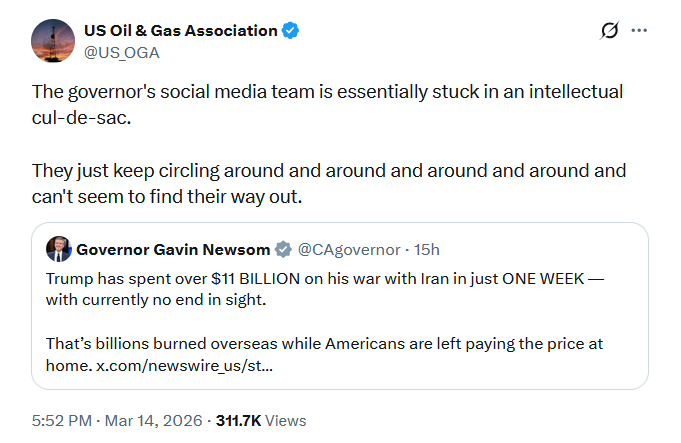Open the Governor Gavin Newsom name link
The height and width of the screenshot is (443, 681).
point(173,249)
